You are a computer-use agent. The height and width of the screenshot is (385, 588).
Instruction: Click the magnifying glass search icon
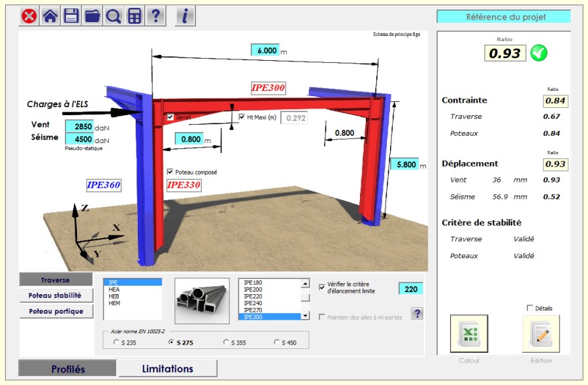(113, 17)
